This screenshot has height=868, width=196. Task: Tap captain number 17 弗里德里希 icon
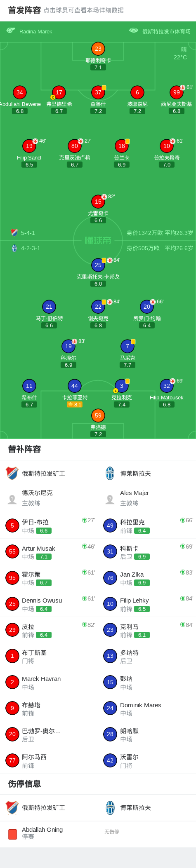pyautogui.click(x=59, y=92)
